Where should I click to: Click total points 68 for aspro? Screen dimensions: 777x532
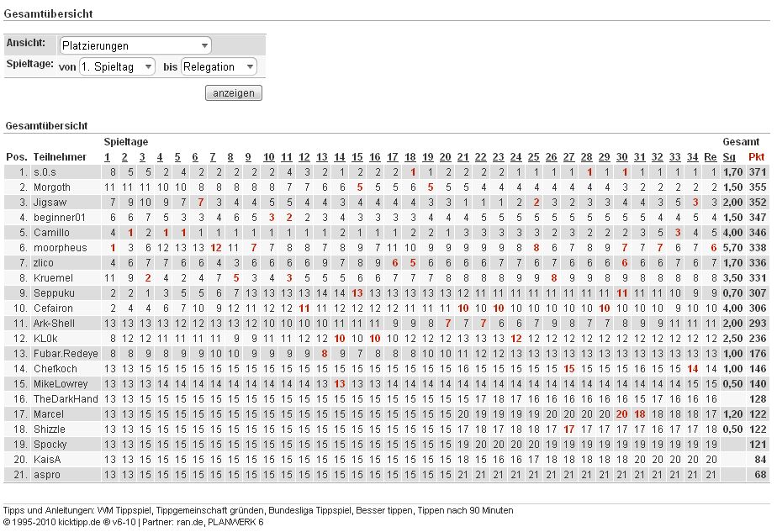(x=761, y=475)
